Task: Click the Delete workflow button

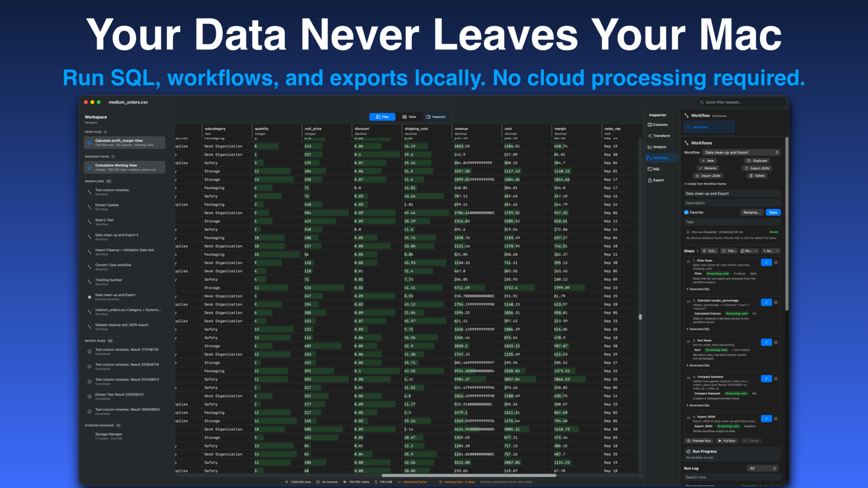Action: pyautogui.click(x=757, y=176)
